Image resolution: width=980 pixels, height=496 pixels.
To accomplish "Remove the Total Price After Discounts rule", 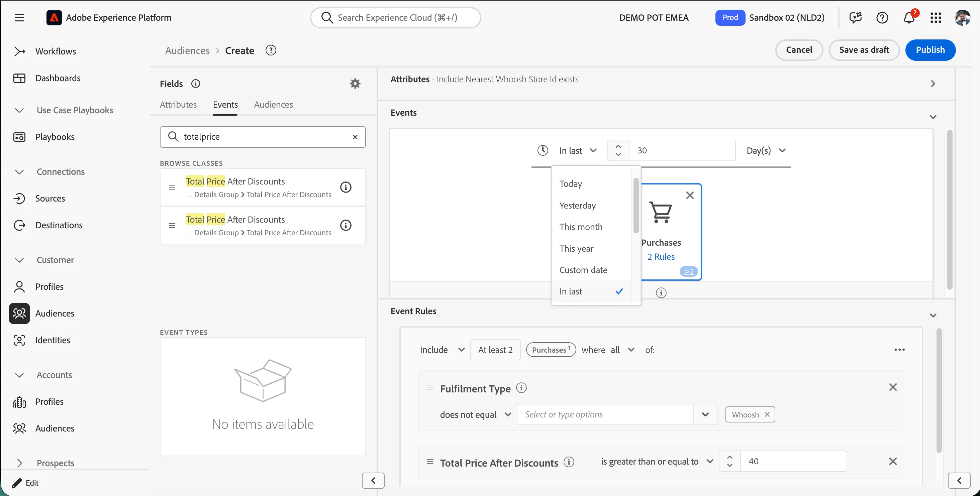I will coord(893,461).
